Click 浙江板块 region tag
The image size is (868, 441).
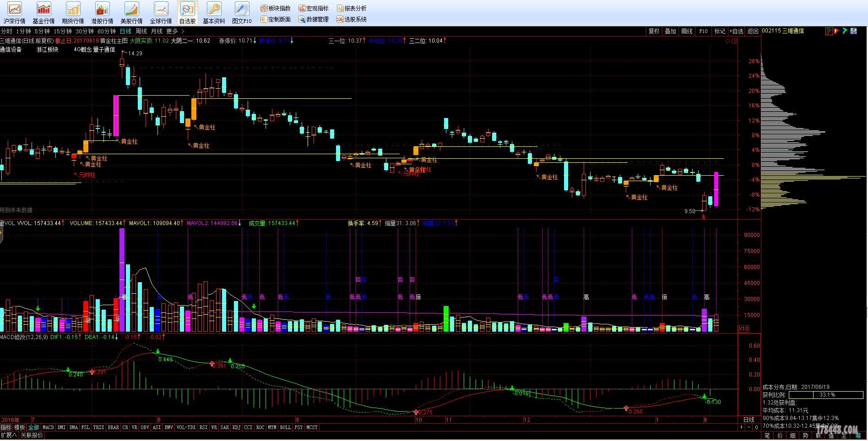point(48,49)
